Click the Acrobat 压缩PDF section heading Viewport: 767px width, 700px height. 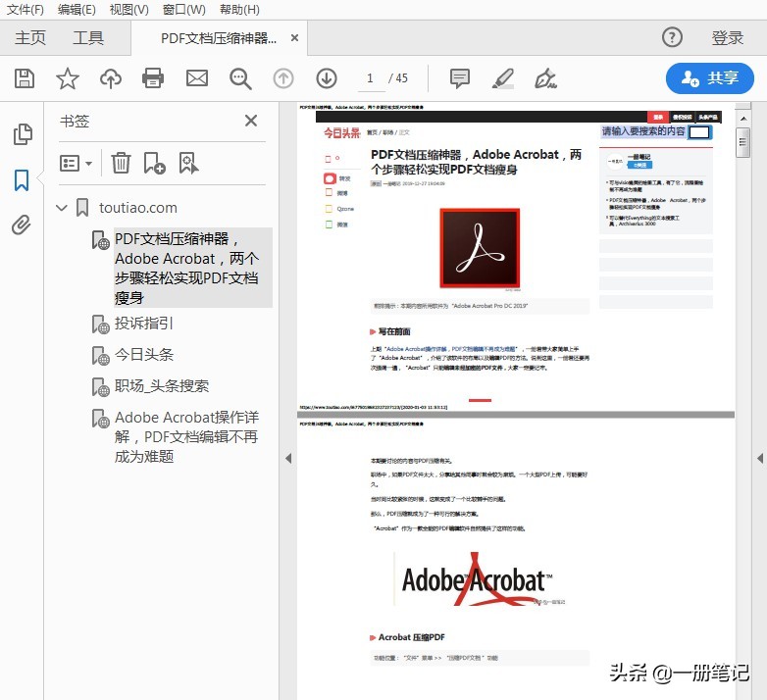pyautogui.click(x=411, y=637)
